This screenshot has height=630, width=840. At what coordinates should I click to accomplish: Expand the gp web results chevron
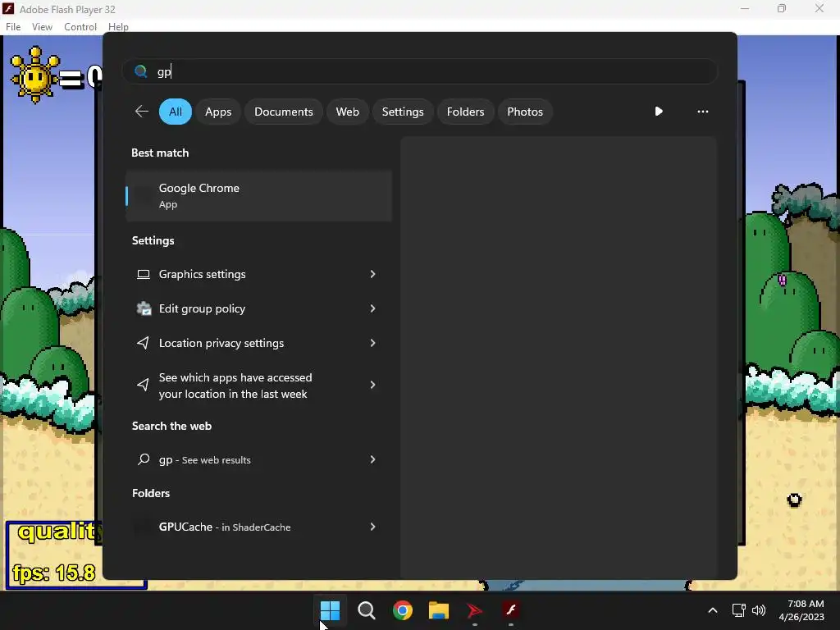click(373, 459)
